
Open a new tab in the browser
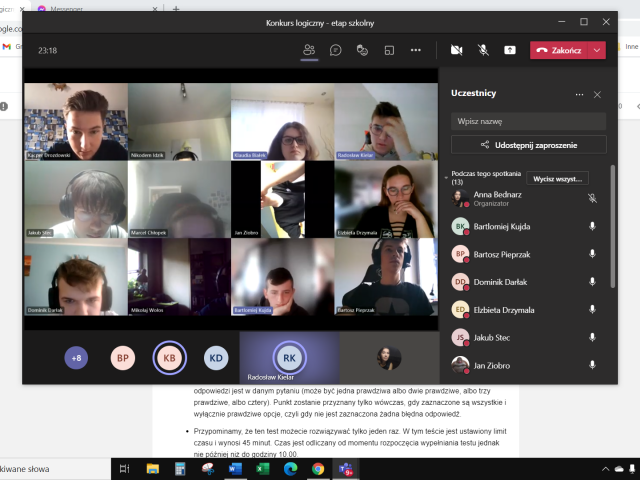176,8
